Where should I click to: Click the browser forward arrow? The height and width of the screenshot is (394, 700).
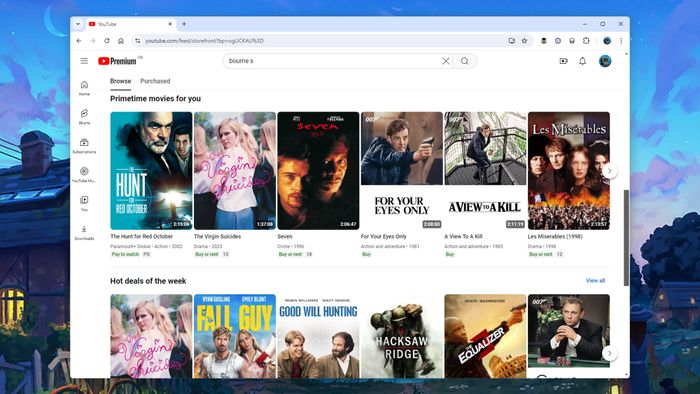pos(93,41)
